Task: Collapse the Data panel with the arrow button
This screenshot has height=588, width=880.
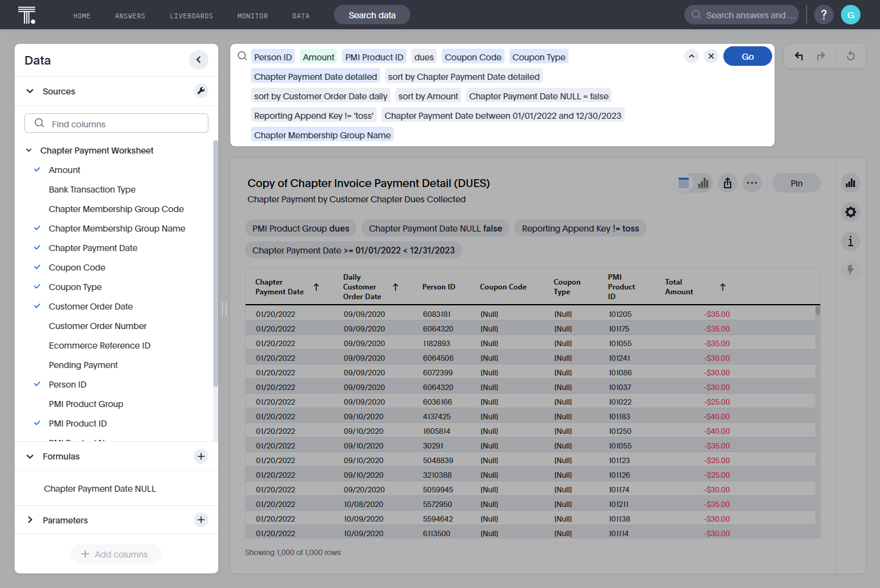Action: click(x=199, y=60)
